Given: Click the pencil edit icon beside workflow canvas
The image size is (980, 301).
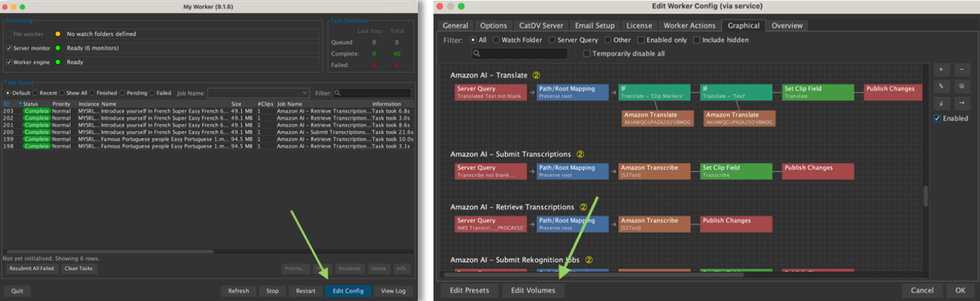Looking at the screenshot, I should (x=942, y=86).
